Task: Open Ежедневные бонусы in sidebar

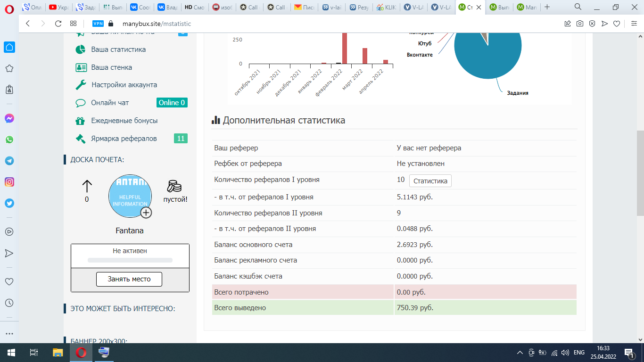Action: 124,121
